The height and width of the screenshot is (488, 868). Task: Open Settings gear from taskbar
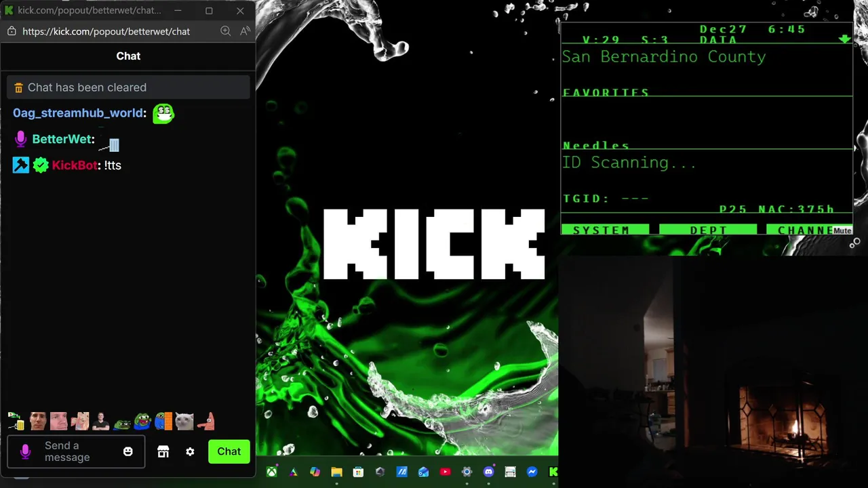467,472
